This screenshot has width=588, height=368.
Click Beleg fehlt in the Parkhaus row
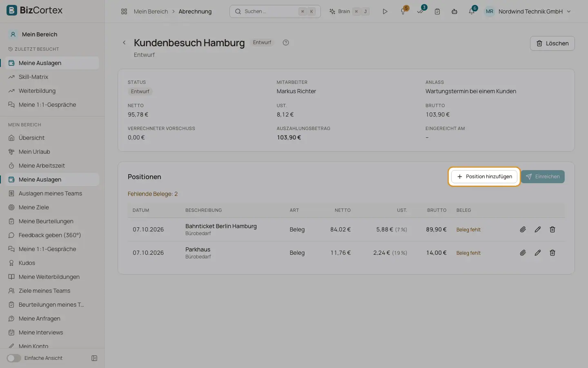[468, 253]
